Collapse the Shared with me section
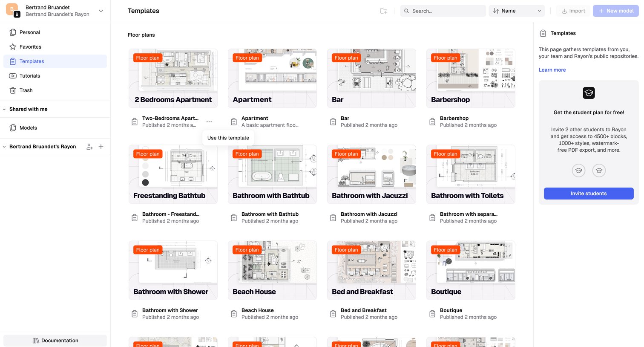644x347 pixels. click(4, 109)
